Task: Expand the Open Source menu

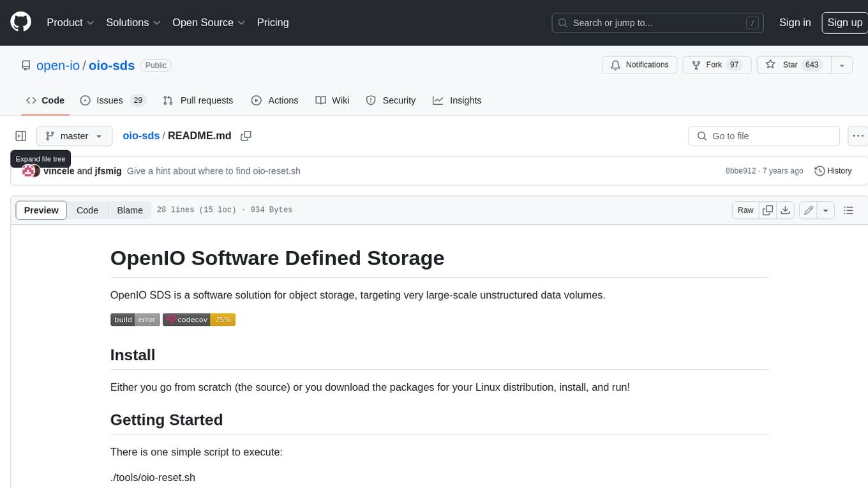Action: [209, 22]
